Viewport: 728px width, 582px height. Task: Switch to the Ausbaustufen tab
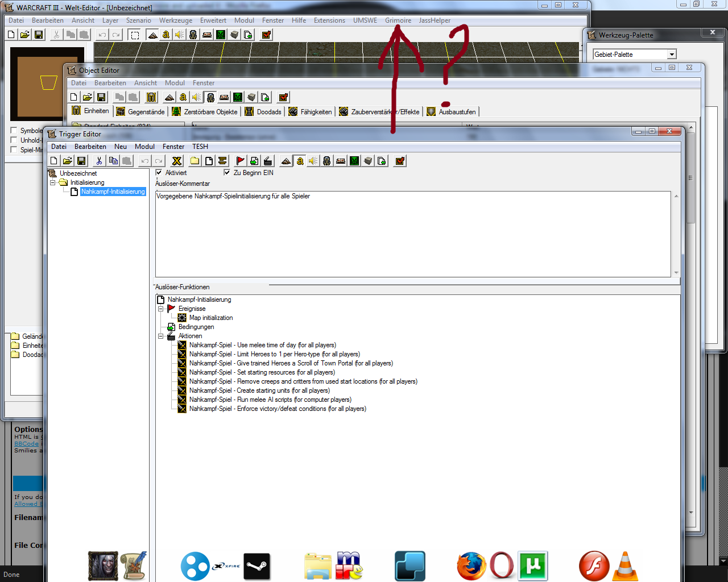(452, 111)
